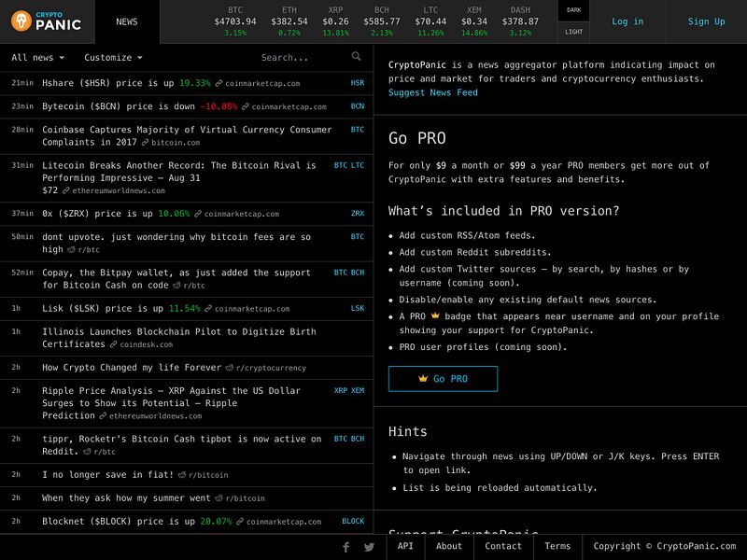The width and height of the screenshot is (747, 560).
Task: Click the BLOCK currency tag
Action: click(353, 521)
